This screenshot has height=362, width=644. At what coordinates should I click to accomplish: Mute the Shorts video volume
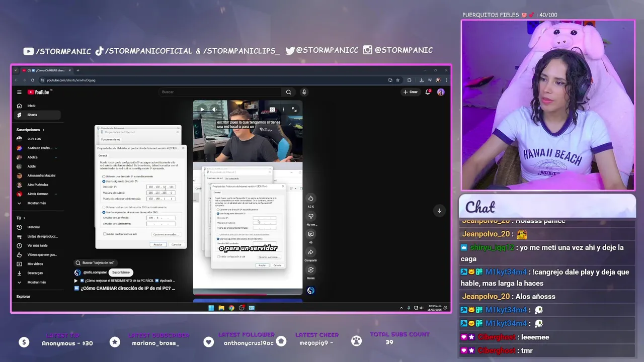coord(214,110)
